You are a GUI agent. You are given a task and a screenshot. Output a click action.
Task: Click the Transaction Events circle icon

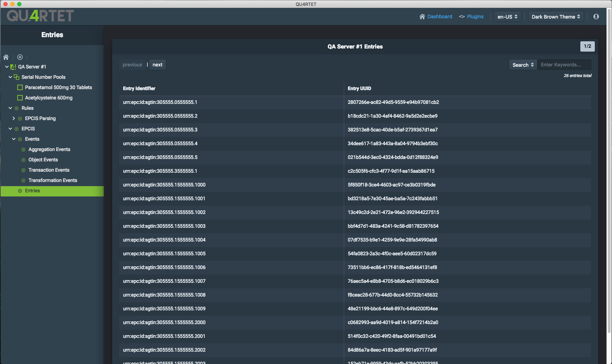[x=23, y=170]
